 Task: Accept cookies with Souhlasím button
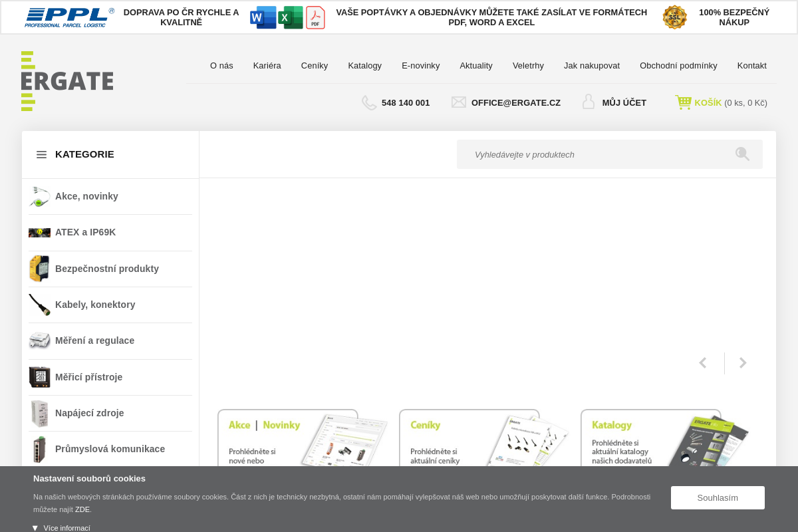[718, 497]
